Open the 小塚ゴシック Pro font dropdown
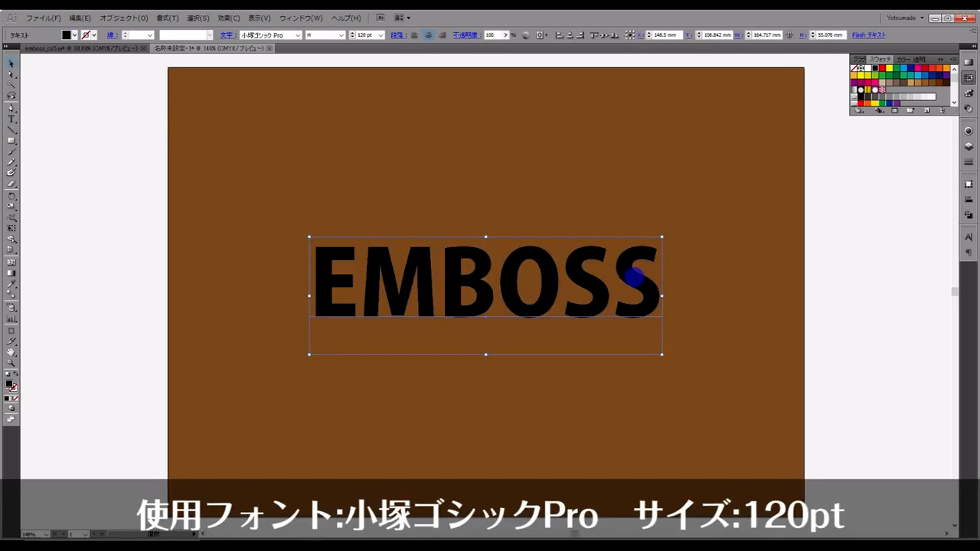The height and width of the screenshot is (551, 980). click(x=297, y=35)
